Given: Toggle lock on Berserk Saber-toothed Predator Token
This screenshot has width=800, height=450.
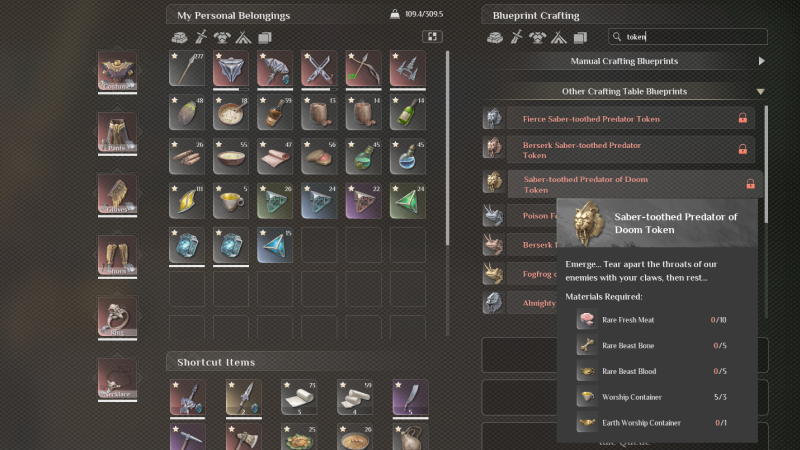Looking at the screenshot, I should click(x=743, y=149).
